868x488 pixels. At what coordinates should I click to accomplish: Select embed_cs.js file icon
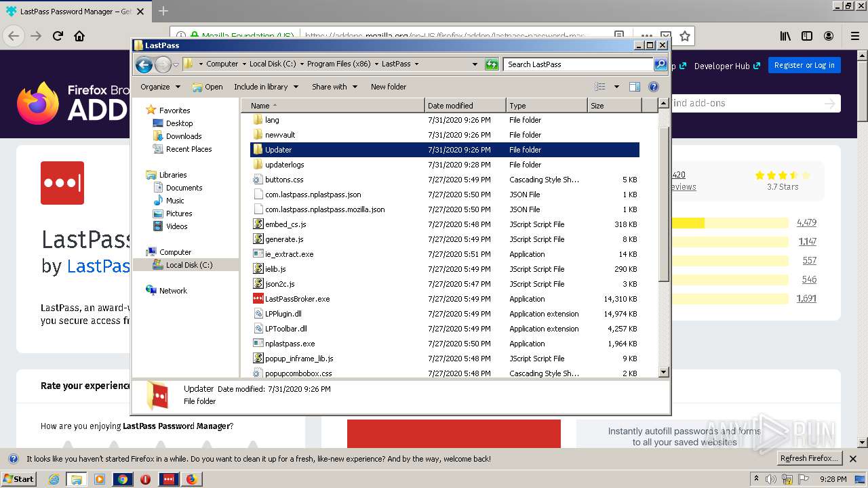pos(258,224)
